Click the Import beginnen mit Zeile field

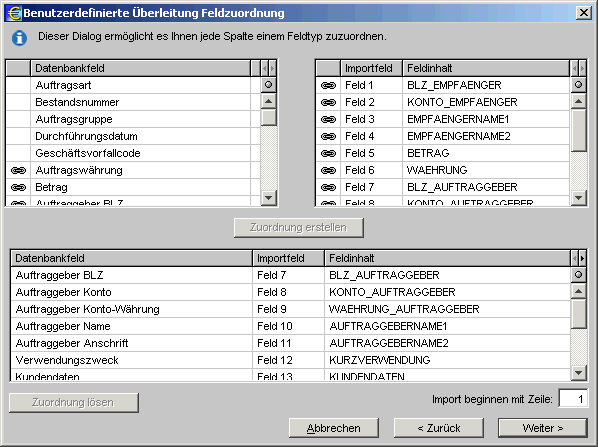pos(573,399)
